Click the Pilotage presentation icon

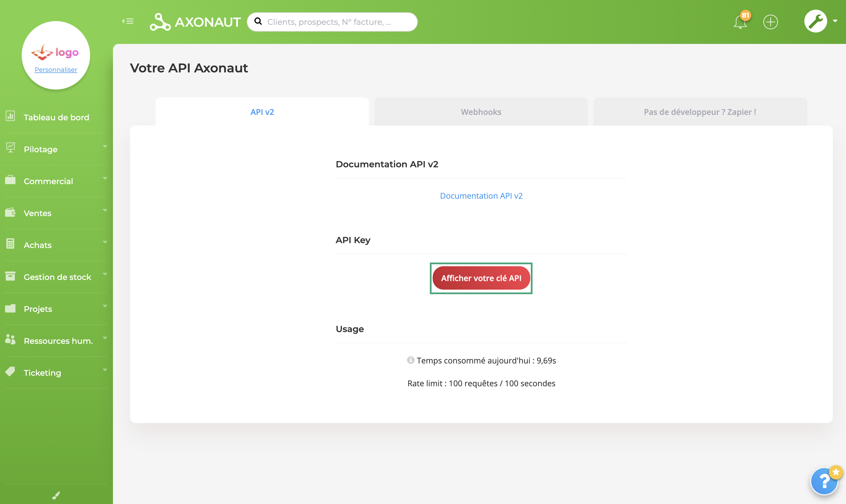pyautogui.click(x=11, y=148)
